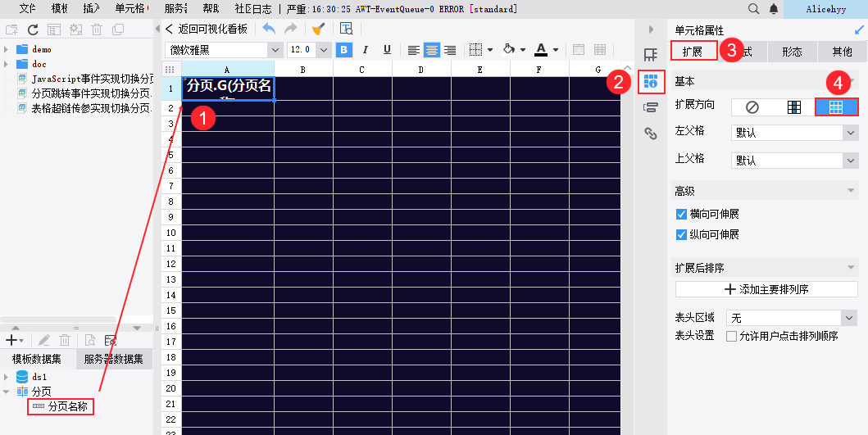Expand the doc folder

click(x=6, y=64)
